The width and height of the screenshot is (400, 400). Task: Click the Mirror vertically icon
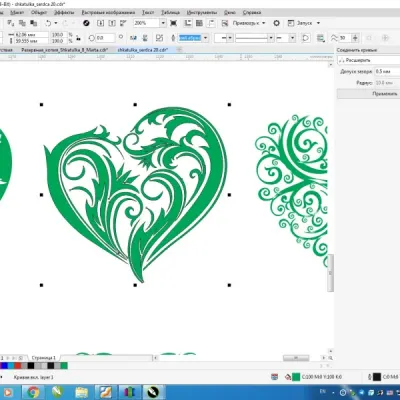(x=145, y=38)
